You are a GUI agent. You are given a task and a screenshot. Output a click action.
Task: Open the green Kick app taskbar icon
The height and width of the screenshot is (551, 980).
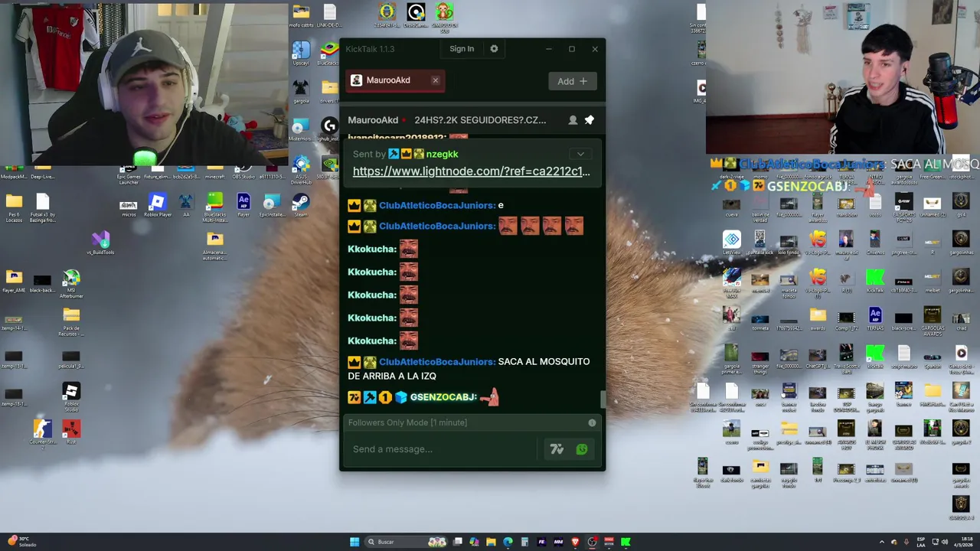coord(626,542)
